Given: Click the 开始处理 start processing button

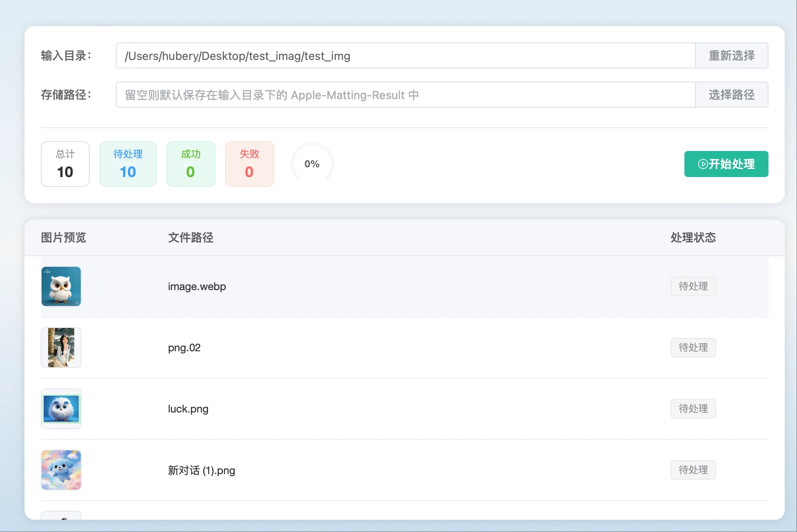Looking at the screenshot, I should pos(726,164).
